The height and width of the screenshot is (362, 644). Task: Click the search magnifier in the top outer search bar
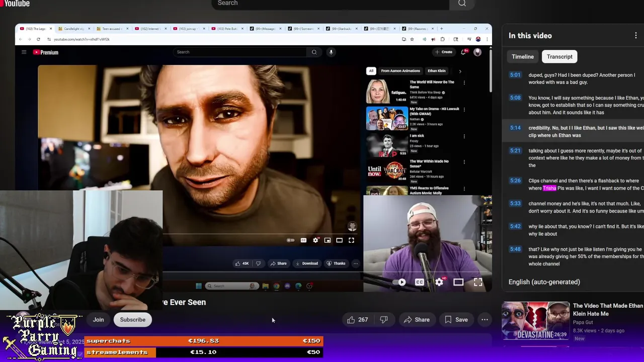tap(462, 4)
